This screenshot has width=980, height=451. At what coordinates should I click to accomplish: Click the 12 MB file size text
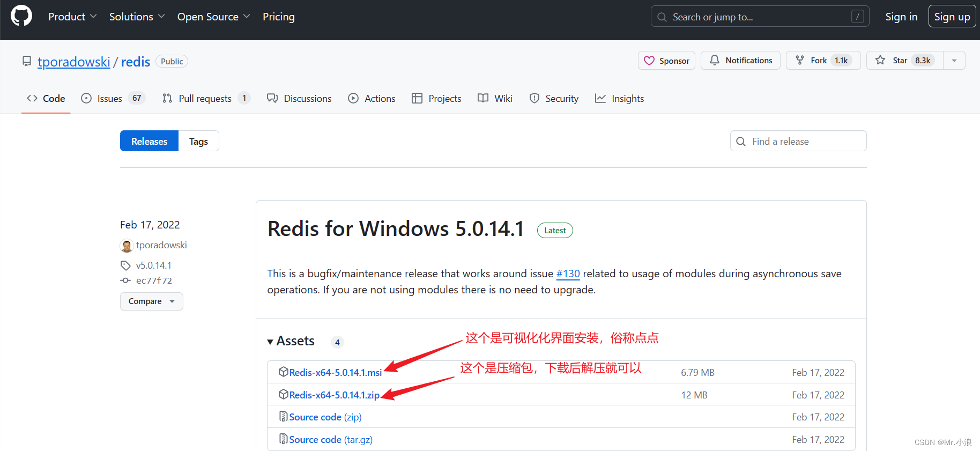click(x=694, y=395)
